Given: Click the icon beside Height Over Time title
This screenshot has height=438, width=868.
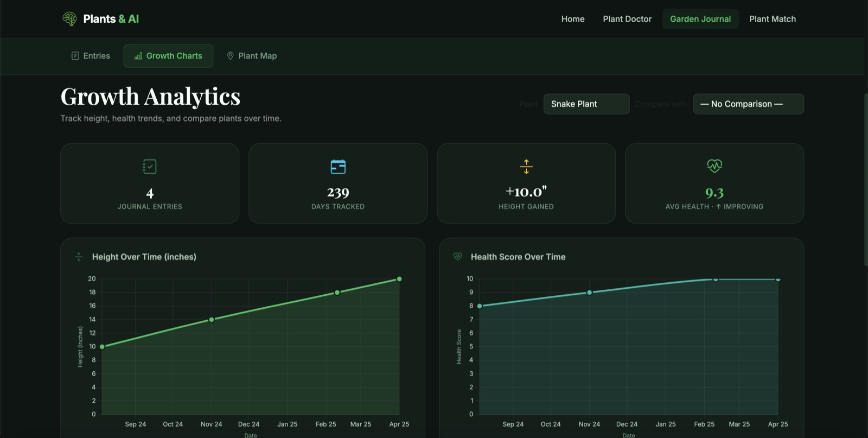Looking at the screenshot, I should 79,257.
